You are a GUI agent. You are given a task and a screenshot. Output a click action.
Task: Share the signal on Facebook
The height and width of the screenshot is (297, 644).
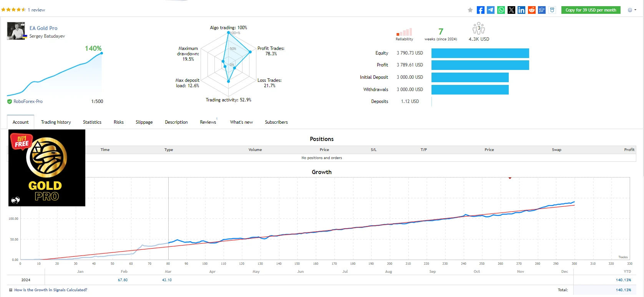click(480, 10)
